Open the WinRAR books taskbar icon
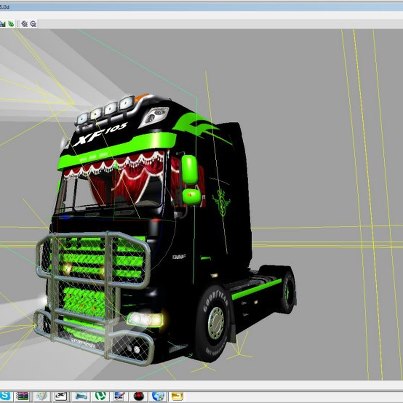This screenshot has height=403, width=403. tap(23, 396)
